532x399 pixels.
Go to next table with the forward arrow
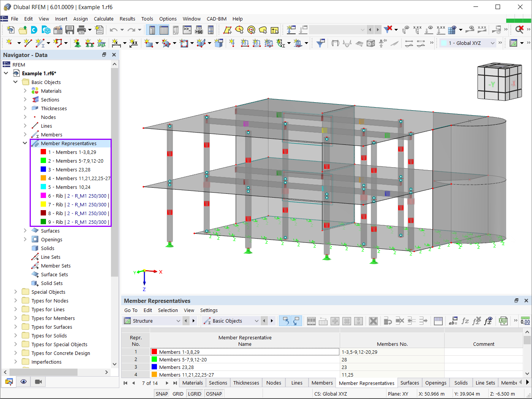(x=167, y=383)
